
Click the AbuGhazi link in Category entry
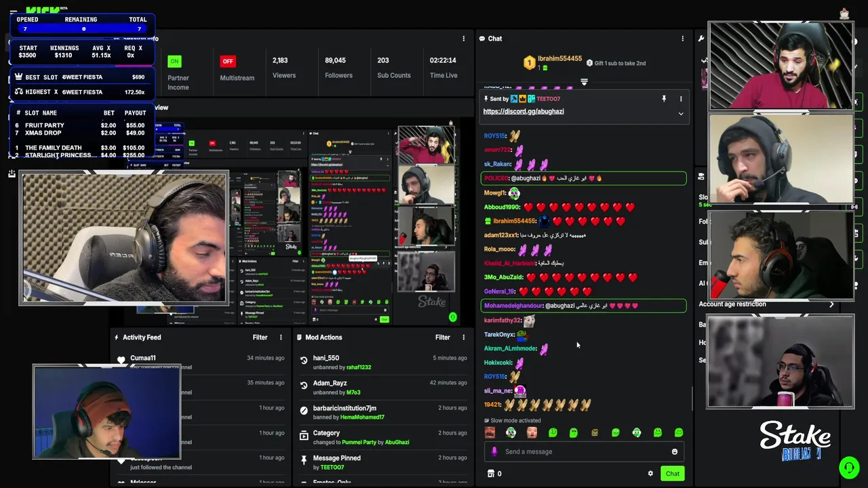coord(397,443)
